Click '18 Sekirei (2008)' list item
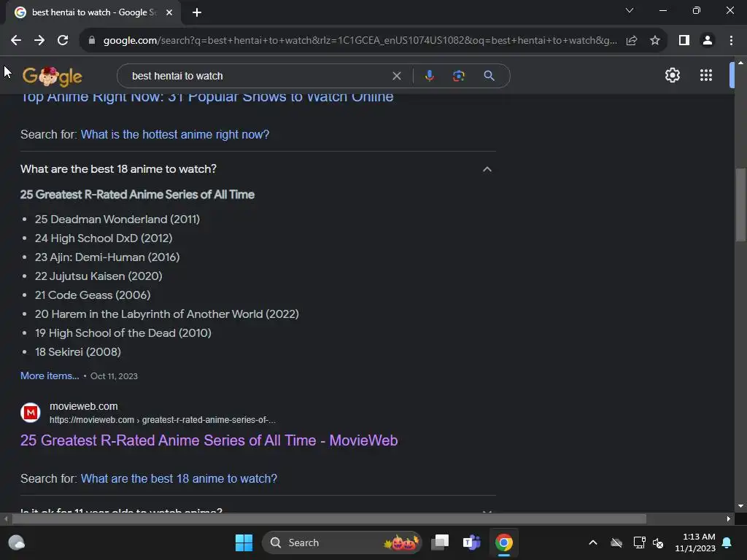 77,352
